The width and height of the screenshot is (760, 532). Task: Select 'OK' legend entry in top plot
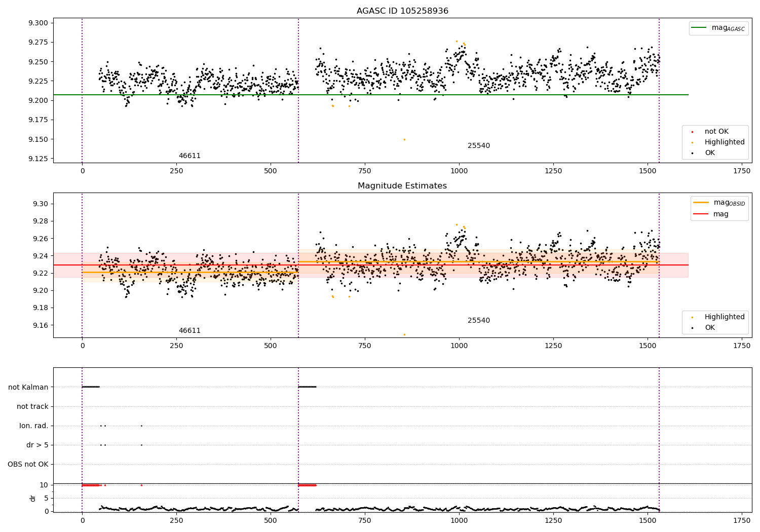coord(710,153)
